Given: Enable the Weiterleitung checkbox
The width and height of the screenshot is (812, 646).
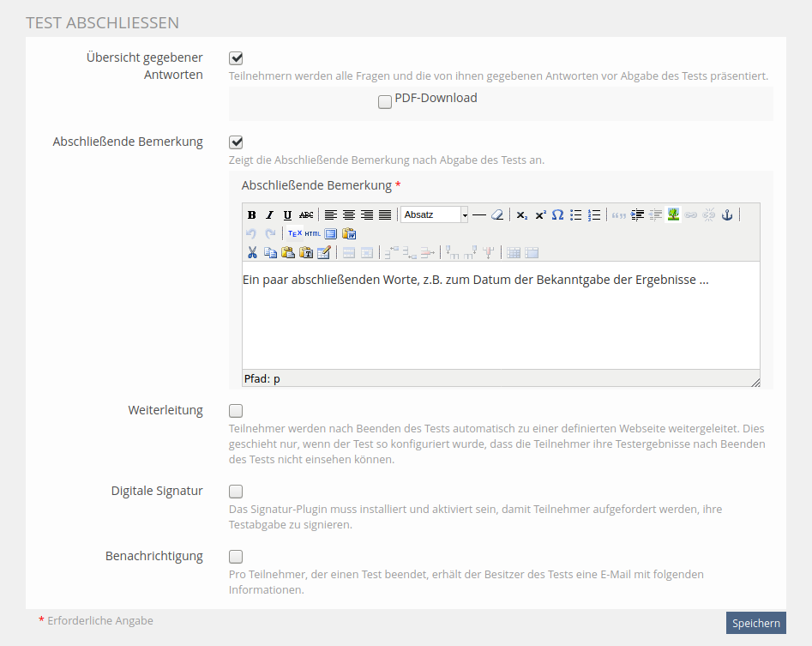Looking at the screenshot, I should [236, 411].
